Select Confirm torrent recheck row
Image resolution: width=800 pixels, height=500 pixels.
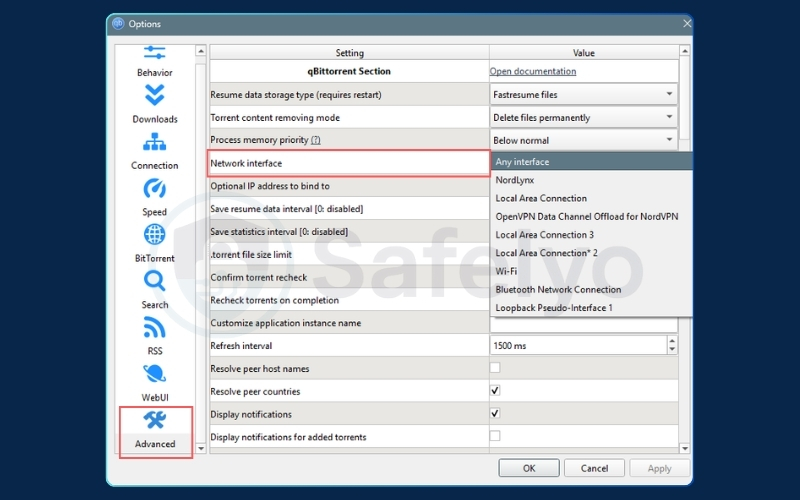tap(349, 277)
